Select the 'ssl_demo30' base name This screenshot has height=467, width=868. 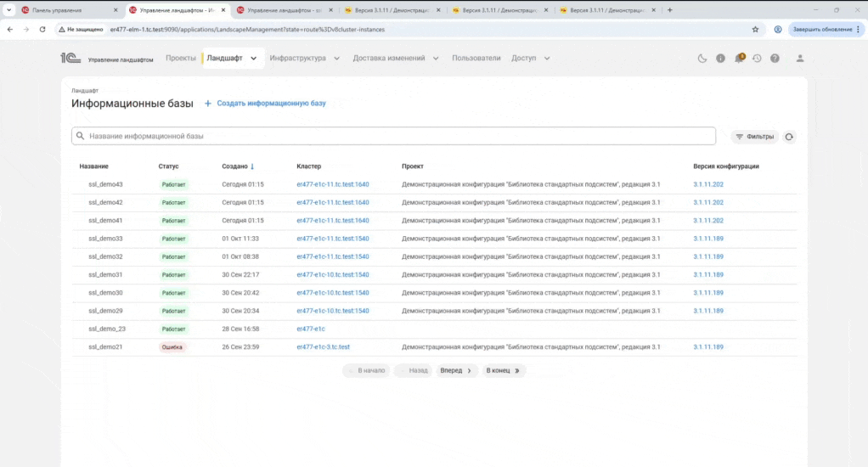(105, 293)
